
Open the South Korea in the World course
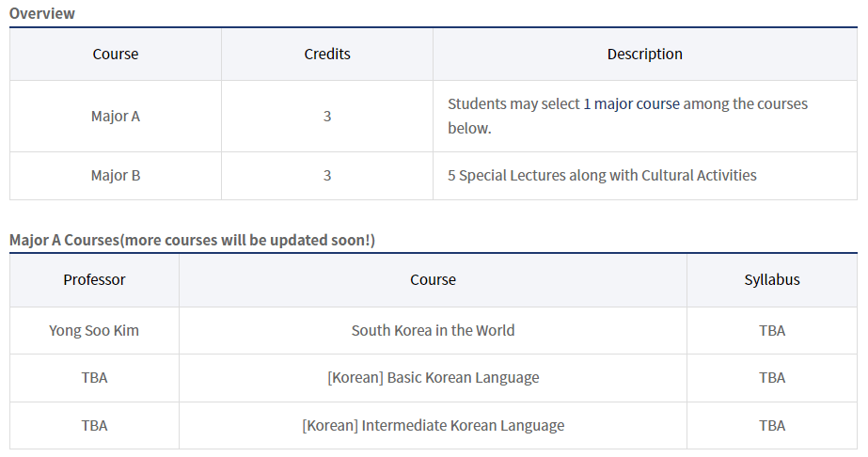pos(433,330)
